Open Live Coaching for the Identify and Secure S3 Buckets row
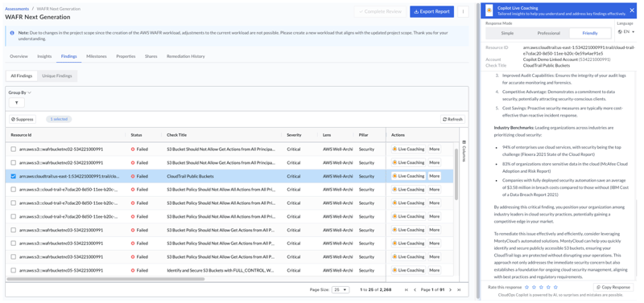 408,270
